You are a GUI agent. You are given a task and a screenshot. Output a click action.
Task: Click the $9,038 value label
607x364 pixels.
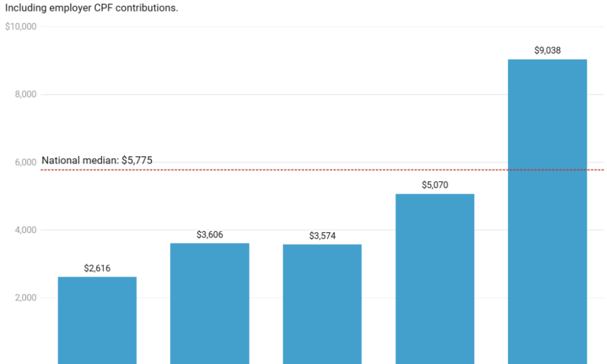pyautogui.click(x=548, y=50)
